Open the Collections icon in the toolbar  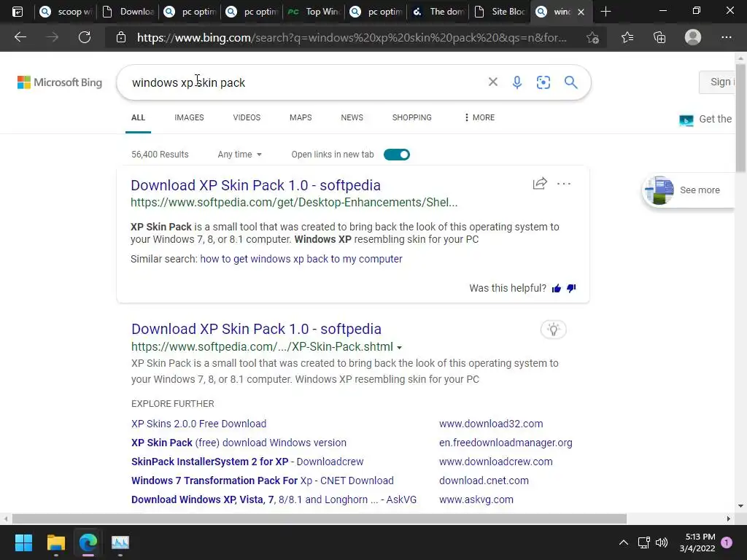tap(659, 37)
